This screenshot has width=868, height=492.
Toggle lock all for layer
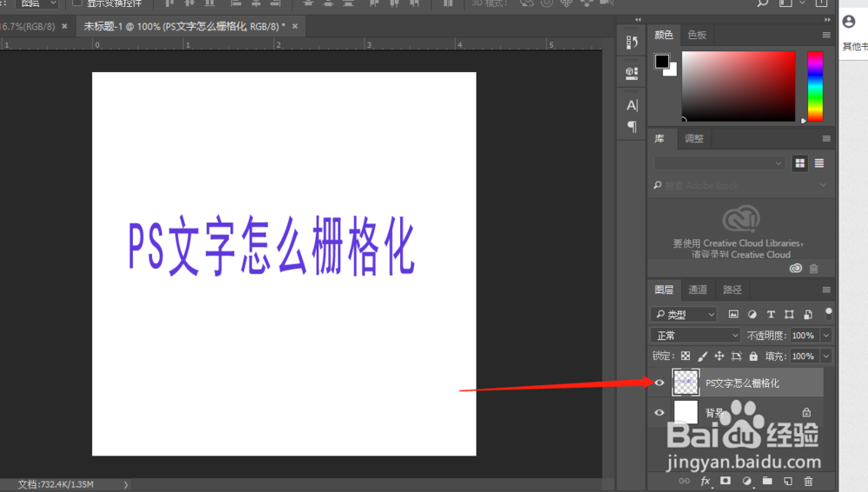coord(753,356)
